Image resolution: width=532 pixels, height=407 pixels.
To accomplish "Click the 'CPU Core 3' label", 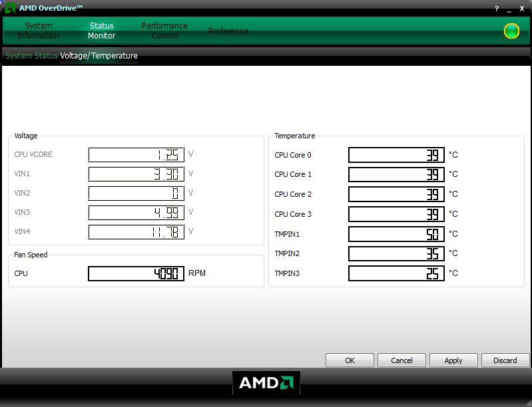I will pos(293,215).
